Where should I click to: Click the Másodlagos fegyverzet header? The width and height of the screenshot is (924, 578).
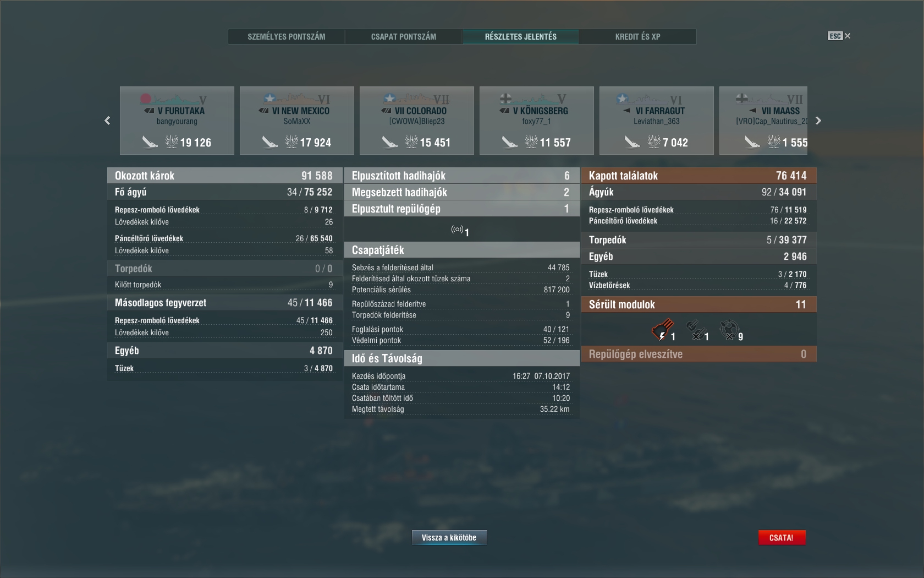[224, 303]
